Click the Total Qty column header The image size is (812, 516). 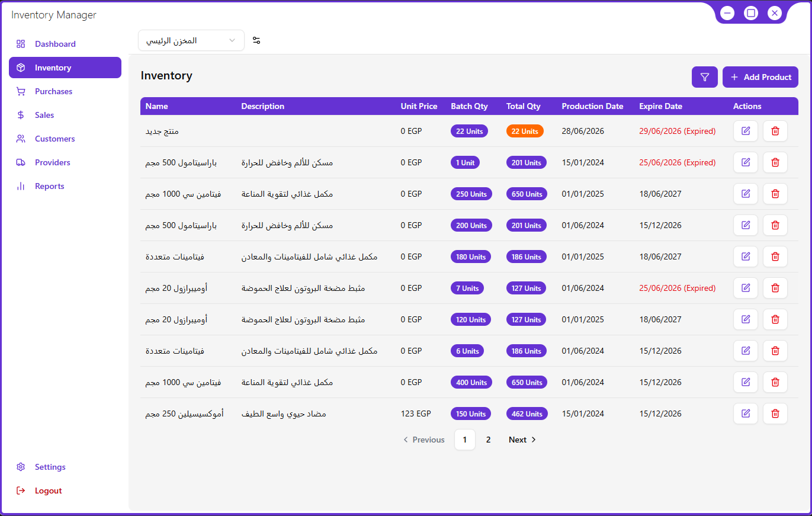524,106
